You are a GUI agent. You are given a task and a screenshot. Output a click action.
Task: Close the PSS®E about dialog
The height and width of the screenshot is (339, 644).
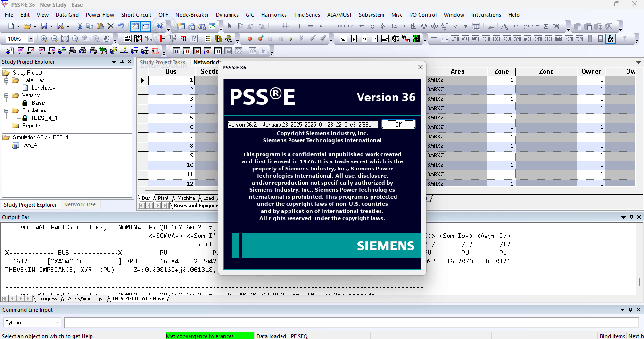(x=421, y=68)
